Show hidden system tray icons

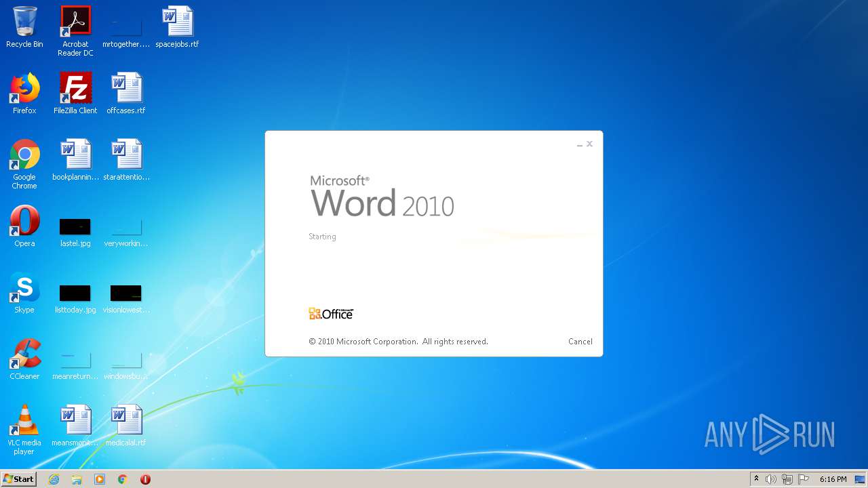pyautogui.click(x=757, y=479)
